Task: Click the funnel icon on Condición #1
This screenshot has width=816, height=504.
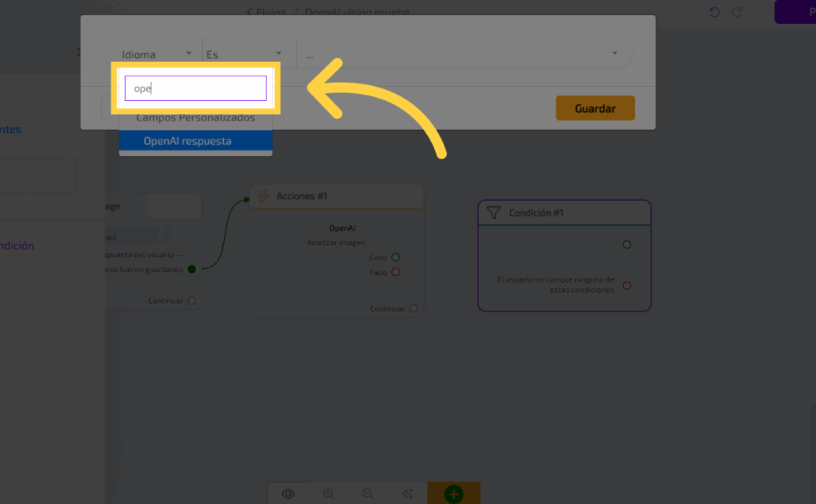Action: tap(493, 213)
